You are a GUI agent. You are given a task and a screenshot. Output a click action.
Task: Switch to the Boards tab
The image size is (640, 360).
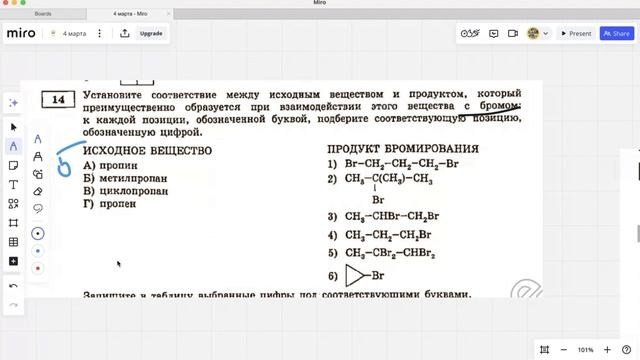[x=43, y=13]
